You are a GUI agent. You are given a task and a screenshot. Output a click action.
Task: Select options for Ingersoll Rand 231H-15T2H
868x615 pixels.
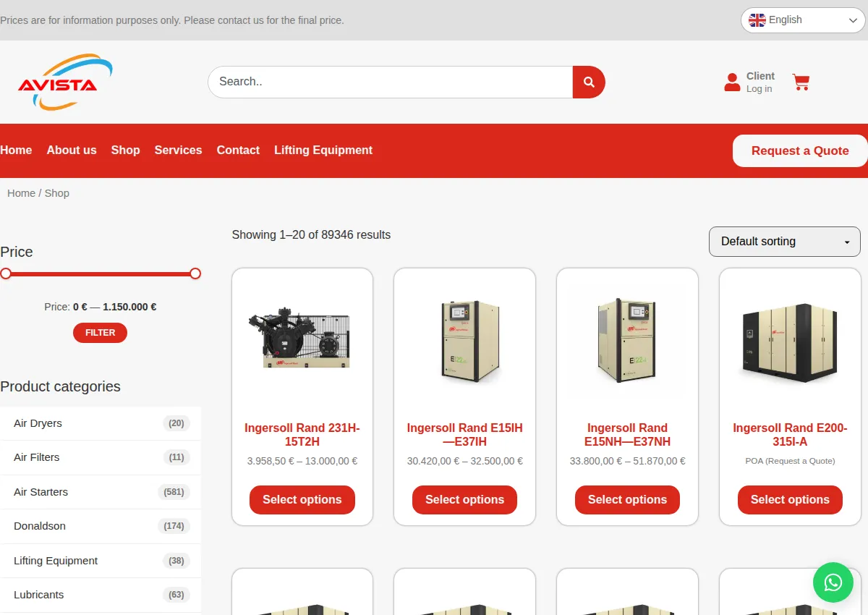[x=302, y=500]
